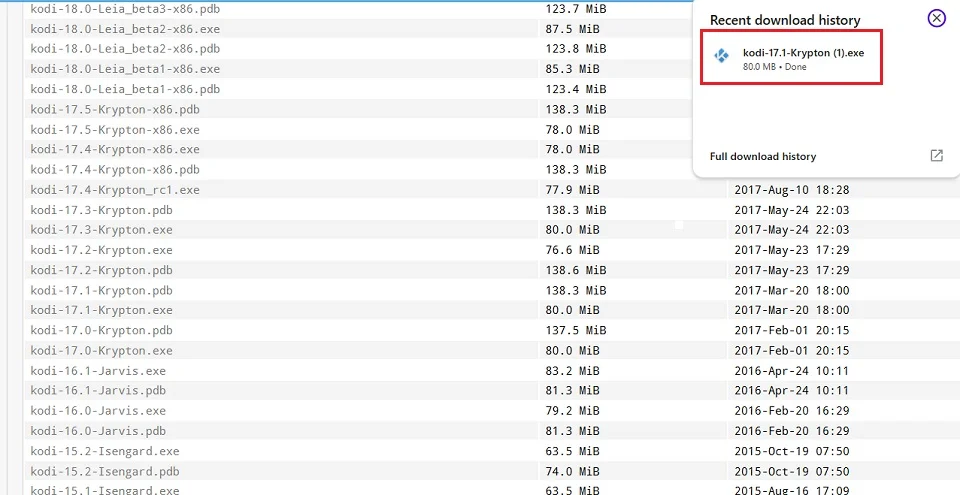Select date 2015-Oct-19 07:50 of kodi-15.2-Isengard.exe

(x=792, y=451)
